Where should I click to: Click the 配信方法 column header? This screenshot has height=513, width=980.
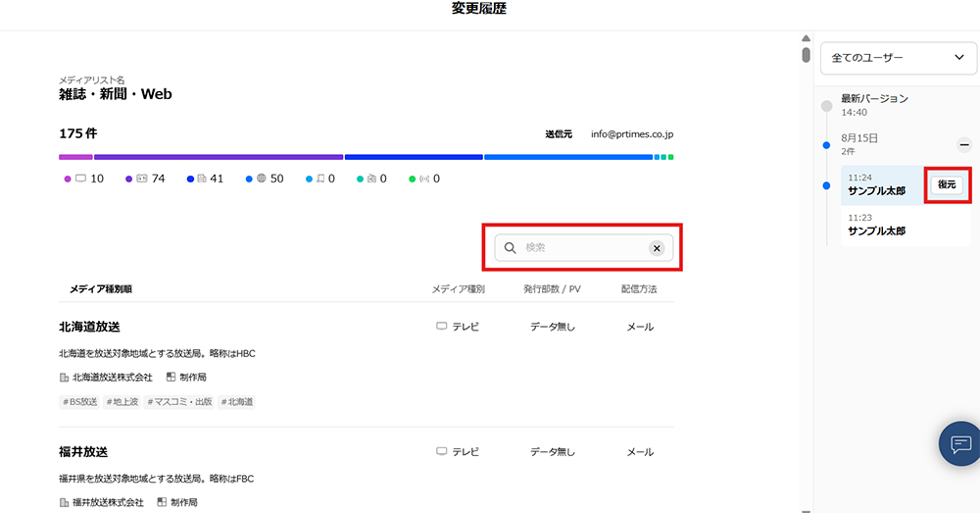click(639, 289)
